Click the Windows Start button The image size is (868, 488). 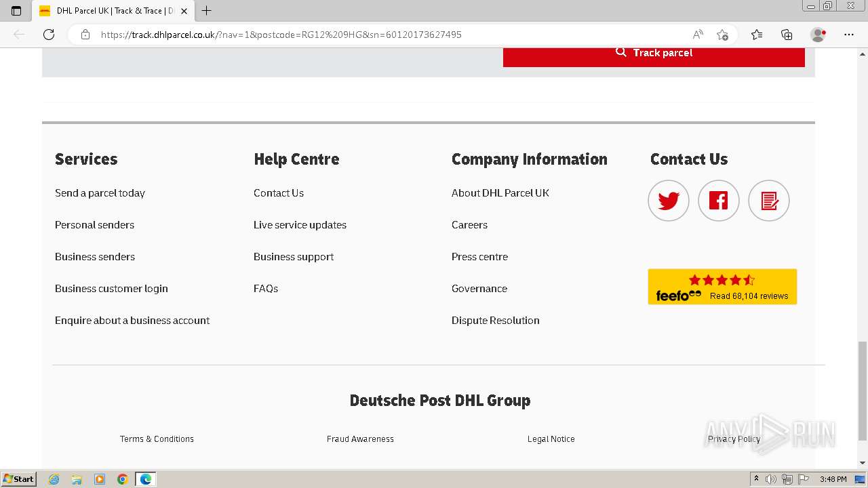19,479
